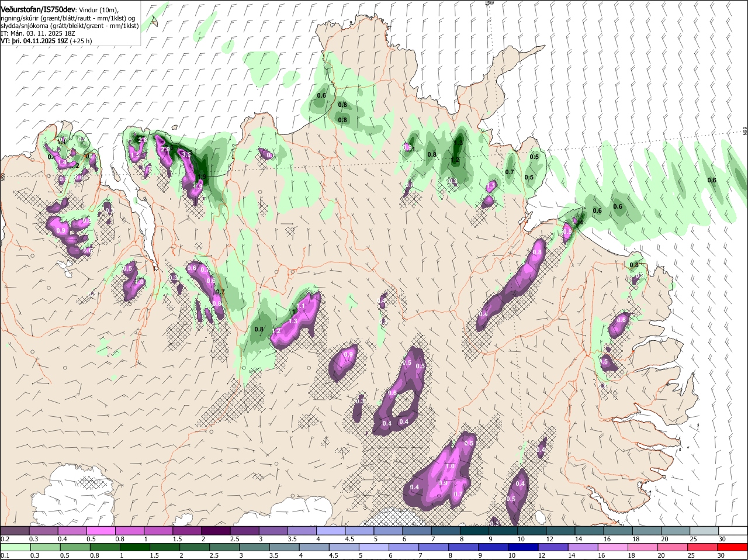Pick upper legend swatch between 0.2 and 0.3

click(15, 530)
